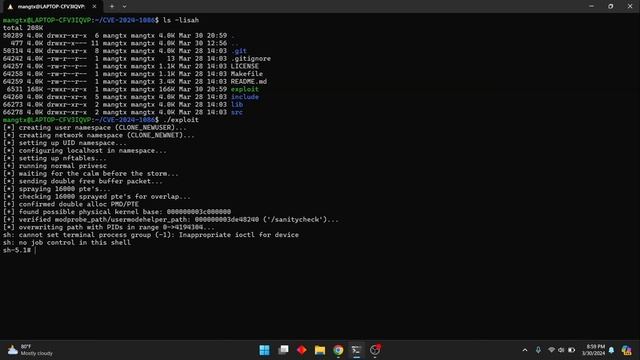Click 'verified modprobe_path/usermodehelper_path' line
The width and height of the screenshot is (640, 360).
(171, 220)
